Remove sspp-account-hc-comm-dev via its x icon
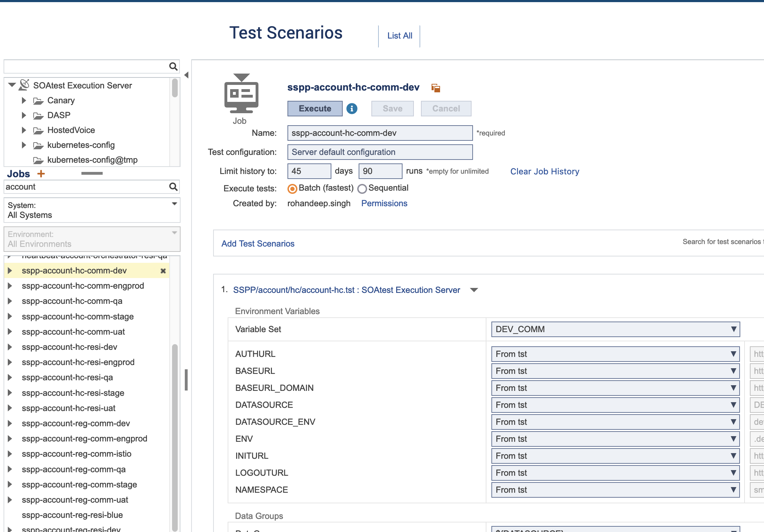 [163, 271]
